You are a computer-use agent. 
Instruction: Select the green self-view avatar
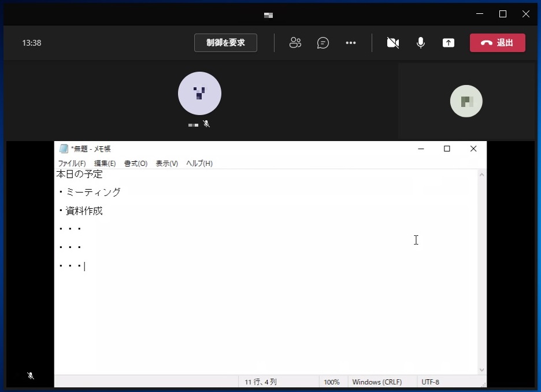pyautogui.click(x=466, y=101)
